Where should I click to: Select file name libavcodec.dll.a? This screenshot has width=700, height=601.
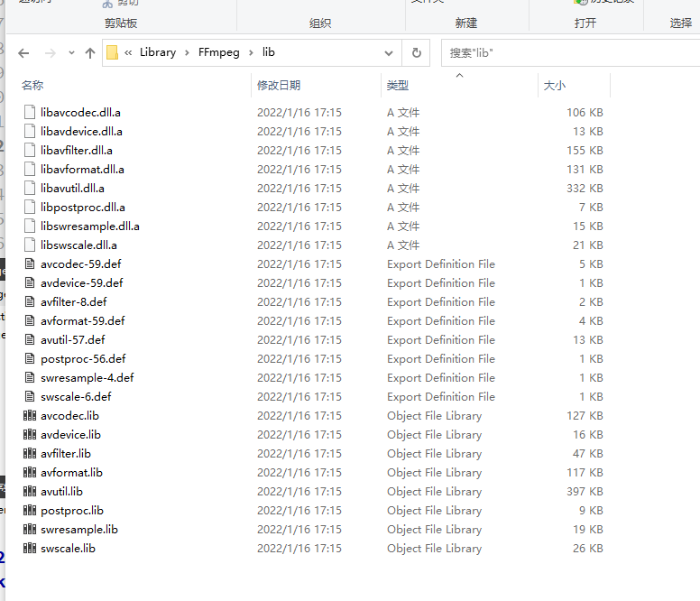point(80,113)
